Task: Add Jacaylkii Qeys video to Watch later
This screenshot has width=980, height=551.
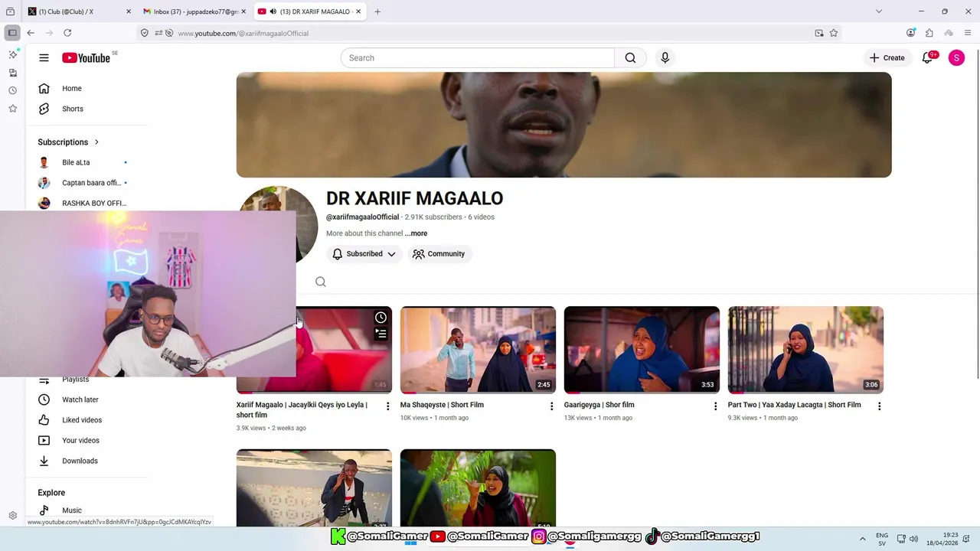Action: pos(381,318)
